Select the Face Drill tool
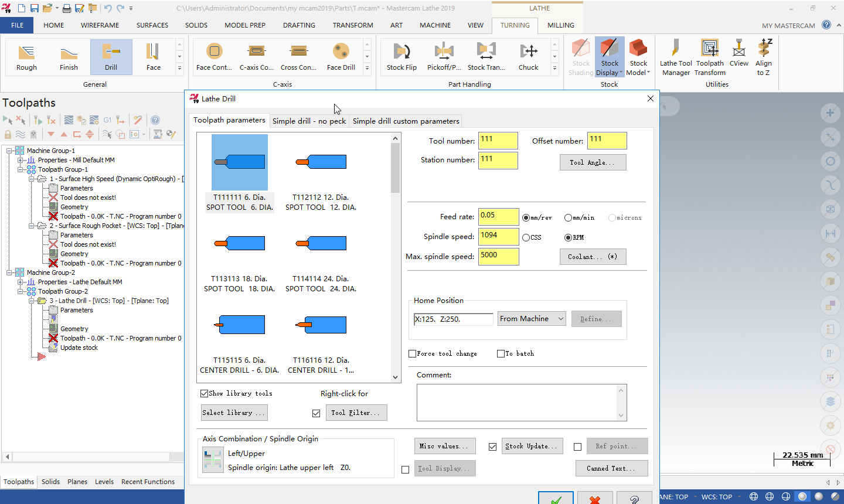Viewport: 844px width, 504px height. (341, 57)
